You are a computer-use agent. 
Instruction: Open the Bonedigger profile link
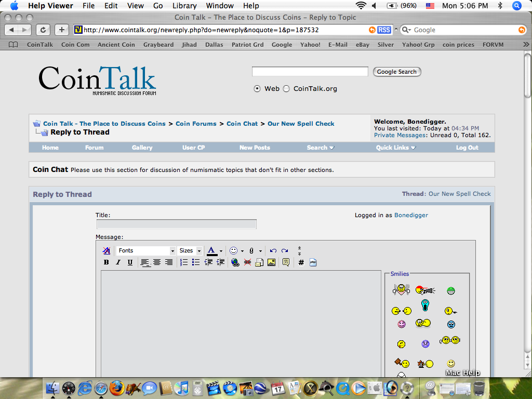[411, 215]
